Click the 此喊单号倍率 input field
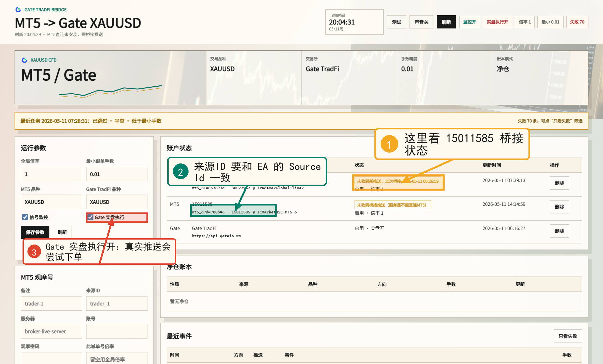 tap(117, 359)
